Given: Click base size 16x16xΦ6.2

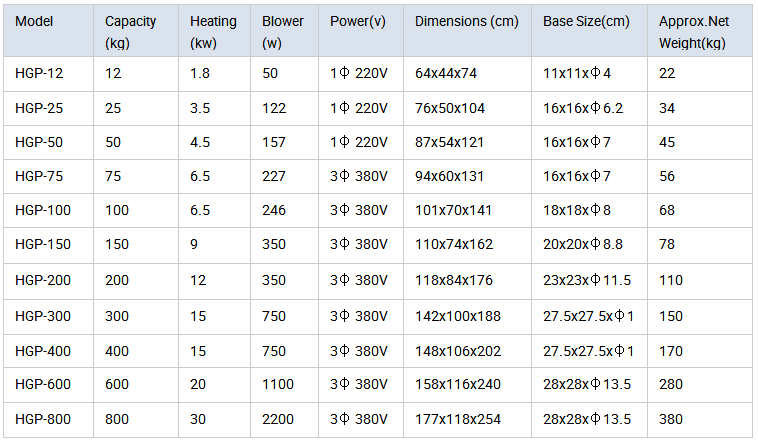Looking at the screenshot, I should click(x=583, y=108).
